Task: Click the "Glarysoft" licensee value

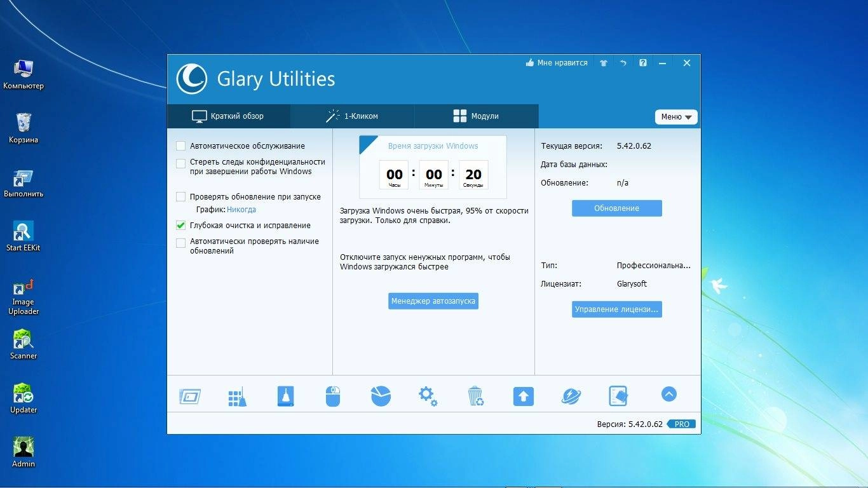Action: 632,284
